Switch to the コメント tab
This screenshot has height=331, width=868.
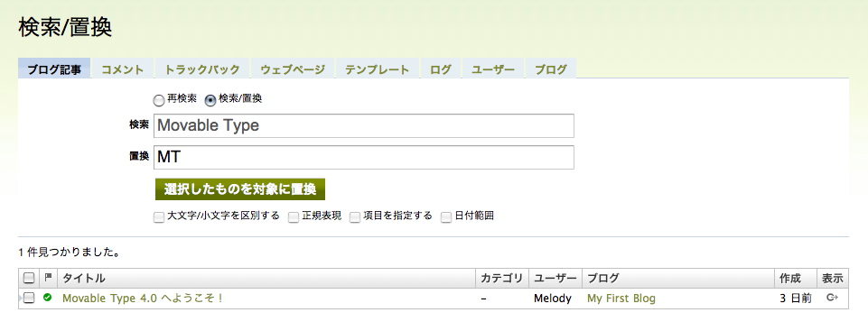coord(122,69)
